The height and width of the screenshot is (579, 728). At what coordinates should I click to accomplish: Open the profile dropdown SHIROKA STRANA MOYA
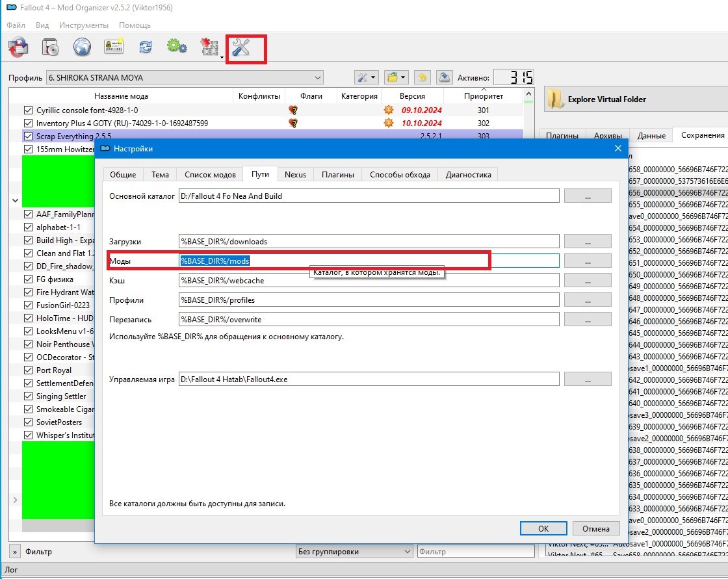(x=185, y=78)
